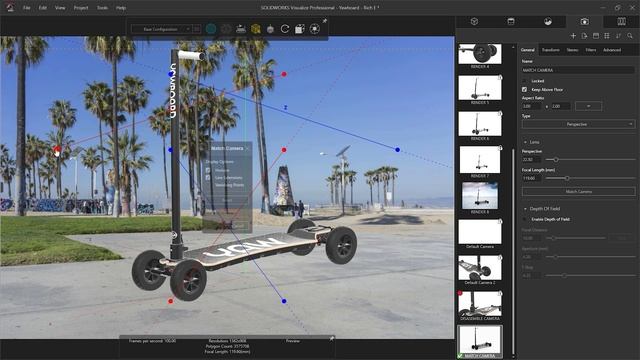
Task: Click the Focal Length value field
Action: pos(532,178)
